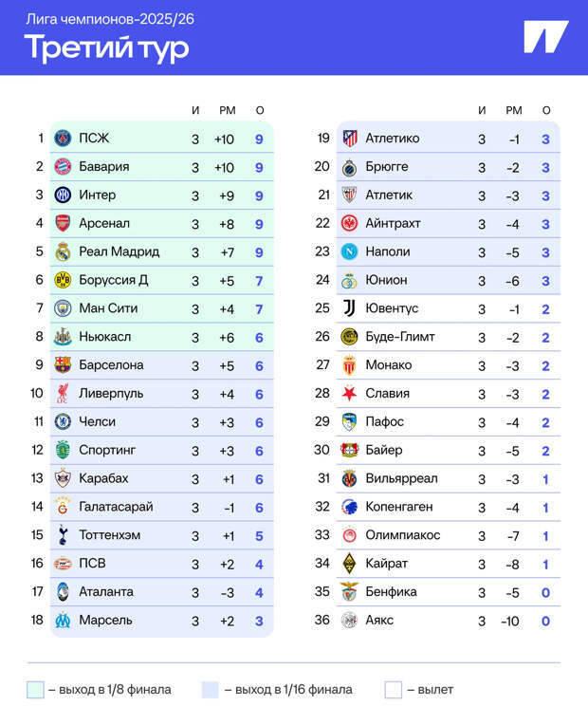
Task: Select the 'Атлетико' team name
Action: coord(392,139)
